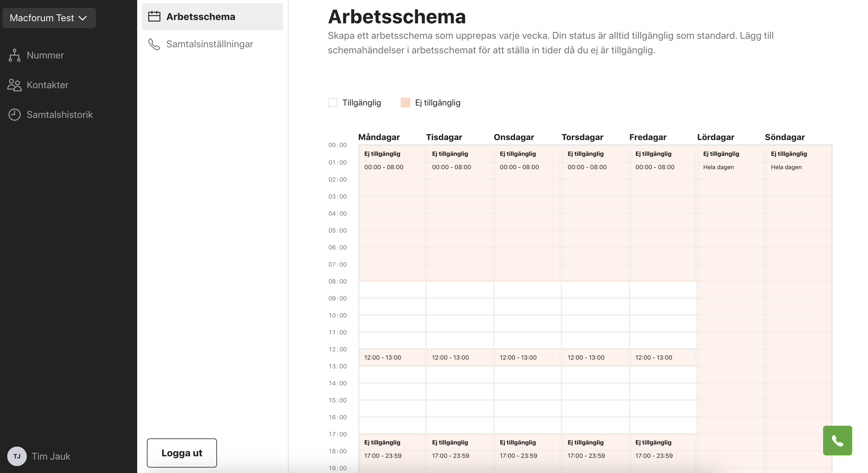Open Måndagar 17:00 - 23:59 unavailable block
The height and width of the screenshot is (473, 868).
pos(392,454)
